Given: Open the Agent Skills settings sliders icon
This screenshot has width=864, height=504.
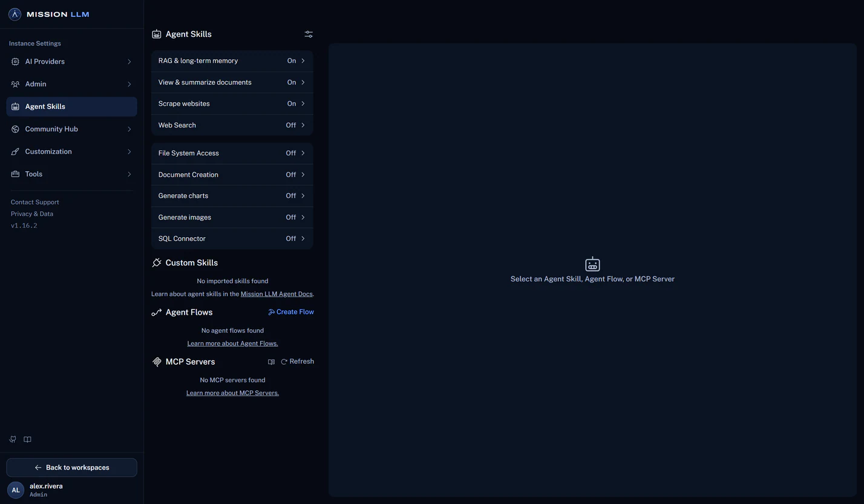Looking at the screenshot, I should (309, 34).
